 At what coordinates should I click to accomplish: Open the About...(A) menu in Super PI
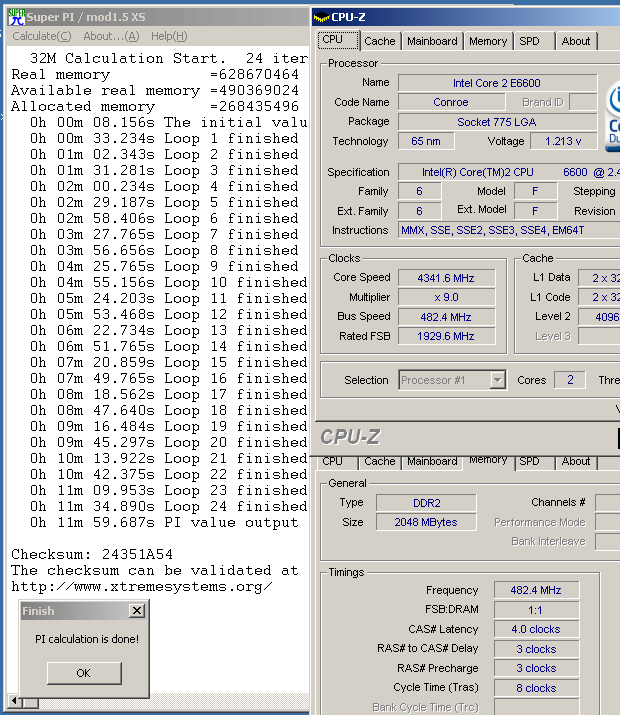click(111, 36)
